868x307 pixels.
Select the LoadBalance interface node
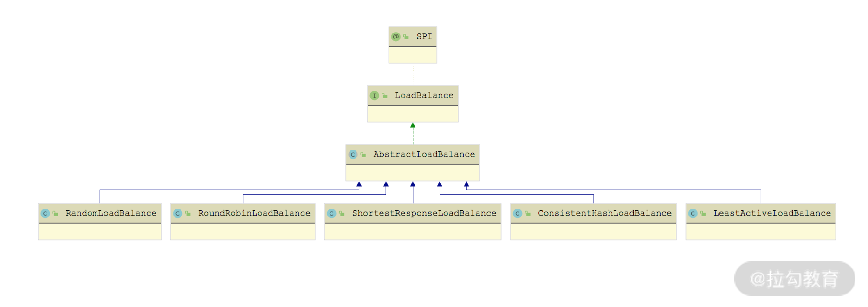tap(424, 96)
